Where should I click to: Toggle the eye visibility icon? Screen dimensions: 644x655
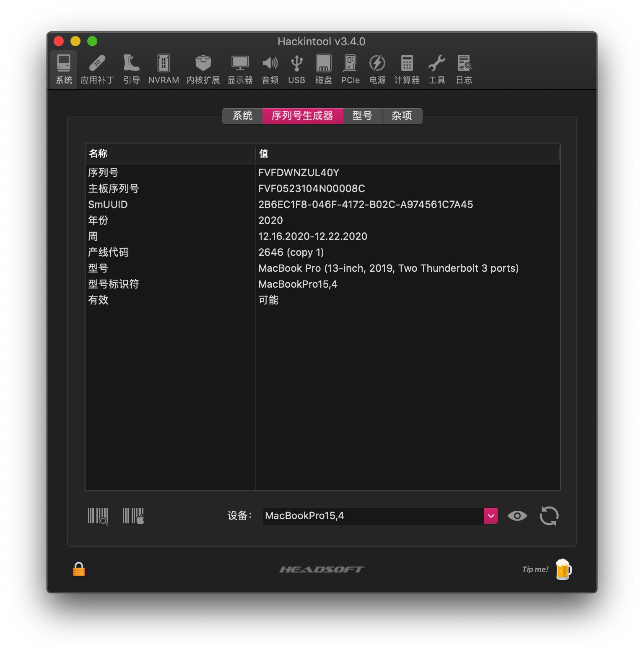(517, 516)
